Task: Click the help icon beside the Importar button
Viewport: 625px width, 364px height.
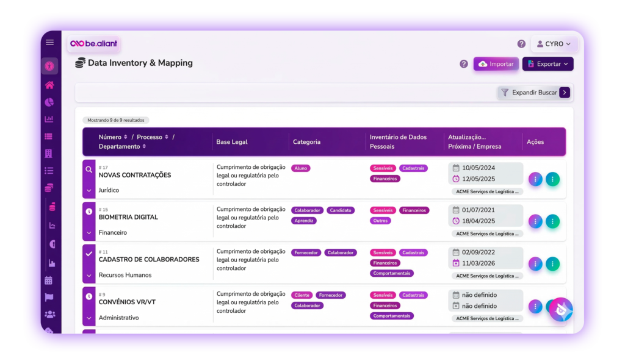Action: point(464,64)
